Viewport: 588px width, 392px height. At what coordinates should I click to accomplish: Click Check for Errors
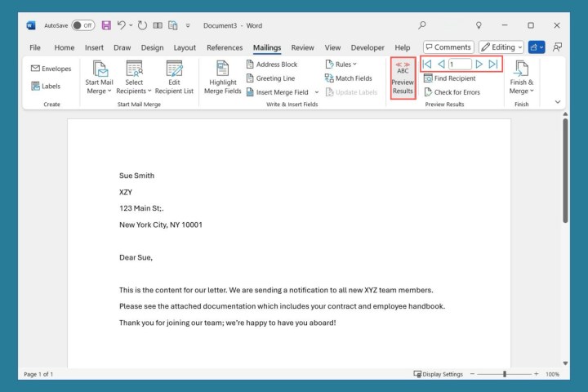click(x=452, y=92)
